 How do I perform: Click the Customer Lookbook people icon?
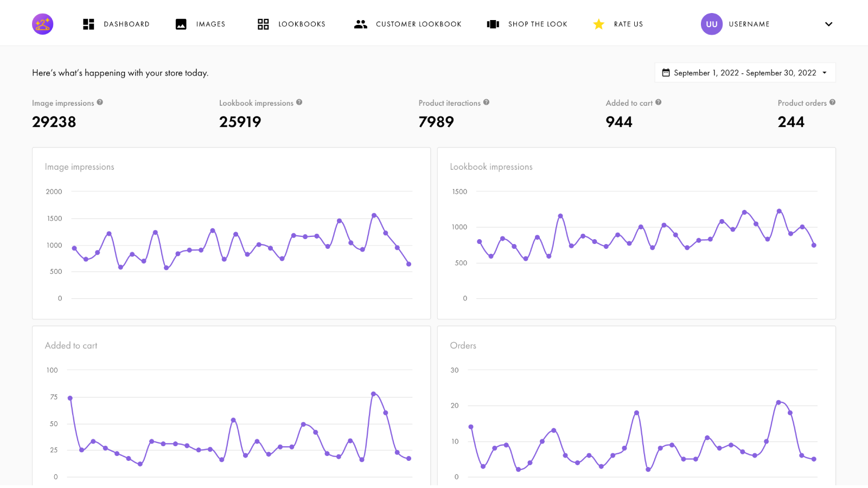point(361,24)
